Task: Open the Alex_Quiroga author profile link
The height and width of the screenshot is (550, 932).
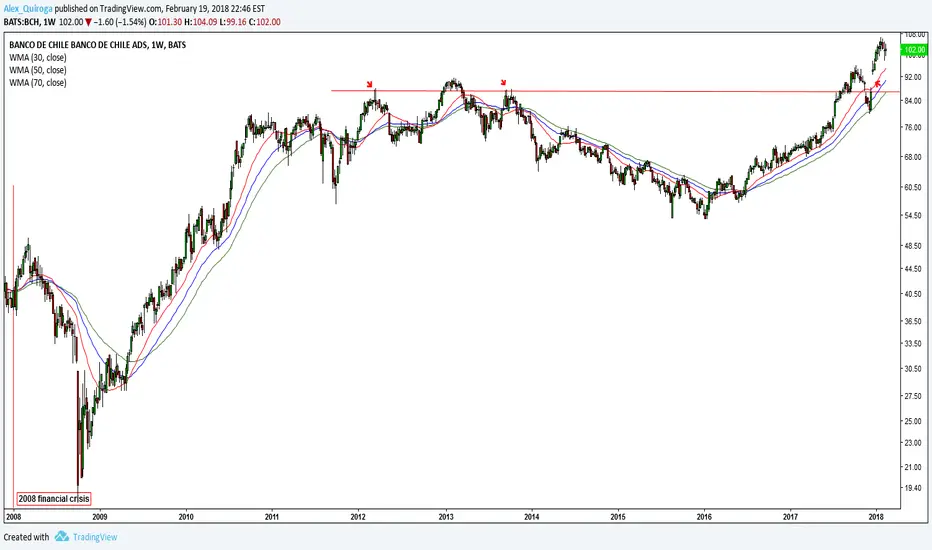Action: [27, 9]
